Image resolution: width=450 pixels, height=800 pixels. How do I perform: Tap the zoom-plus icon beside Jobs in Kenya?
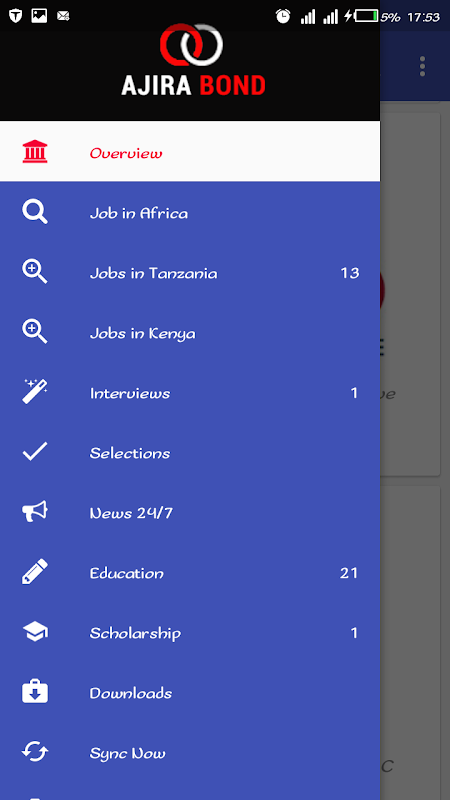(35, 332)
